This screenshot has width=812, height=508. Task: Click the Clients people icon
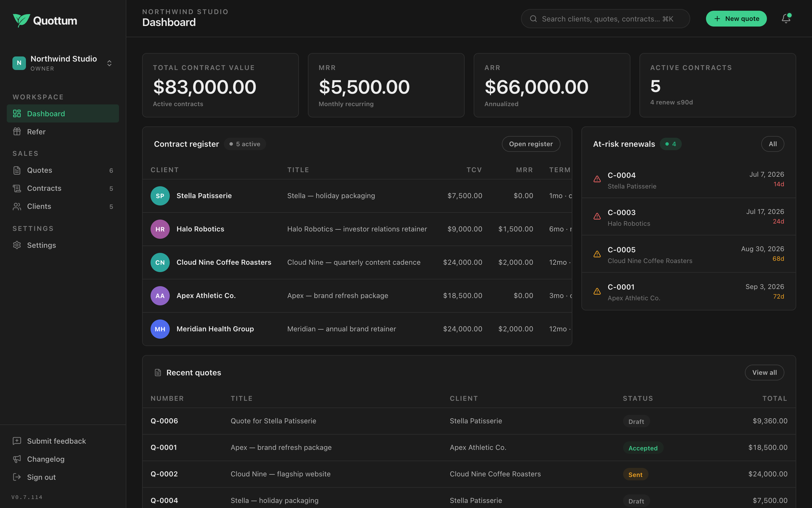pos(17,206)
